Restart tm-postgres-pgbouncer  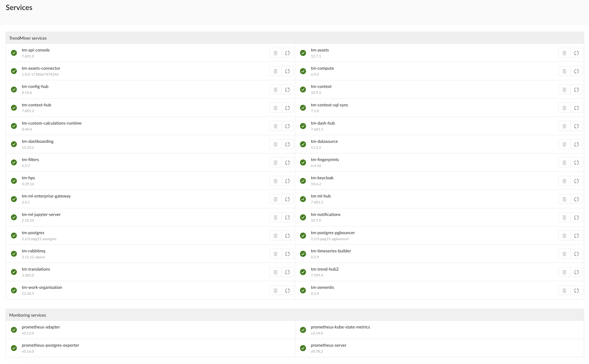[576, 236]
